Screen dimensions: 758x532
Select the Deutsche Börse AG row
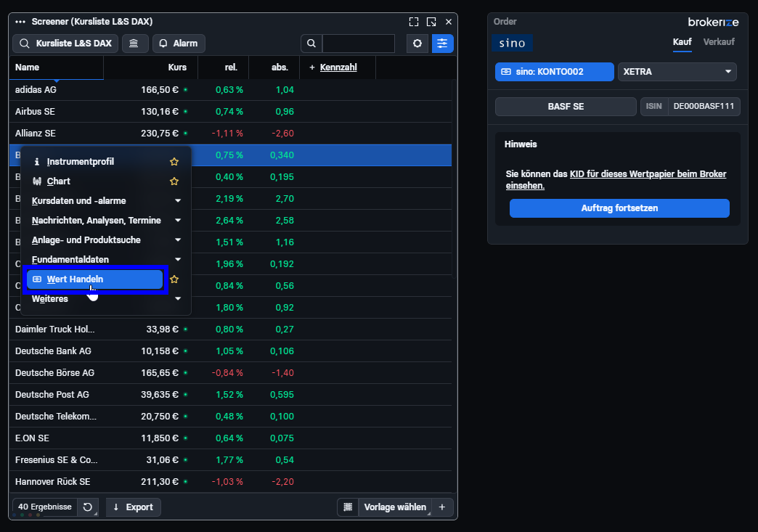coord(230,373)
